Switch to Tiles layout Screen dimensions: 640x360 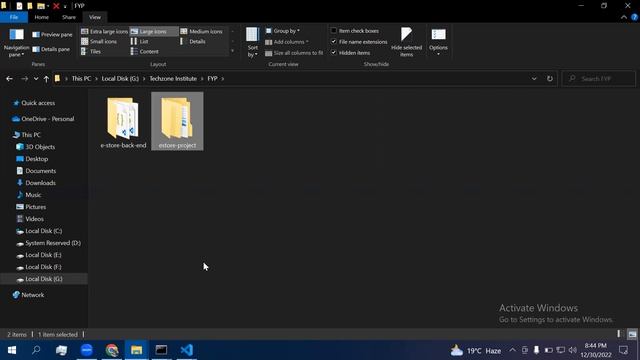(91, 52)
